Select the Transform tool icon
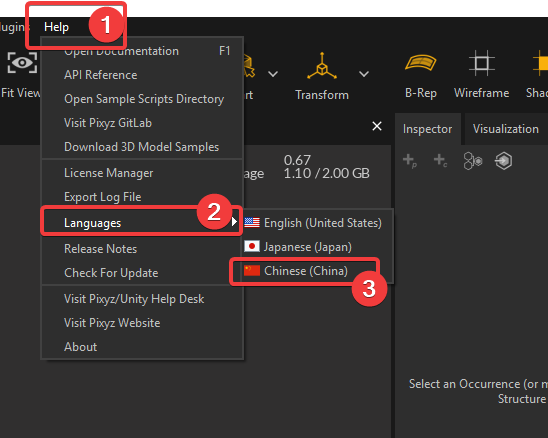This screenshot has height=438, width=548. (322, 66)
